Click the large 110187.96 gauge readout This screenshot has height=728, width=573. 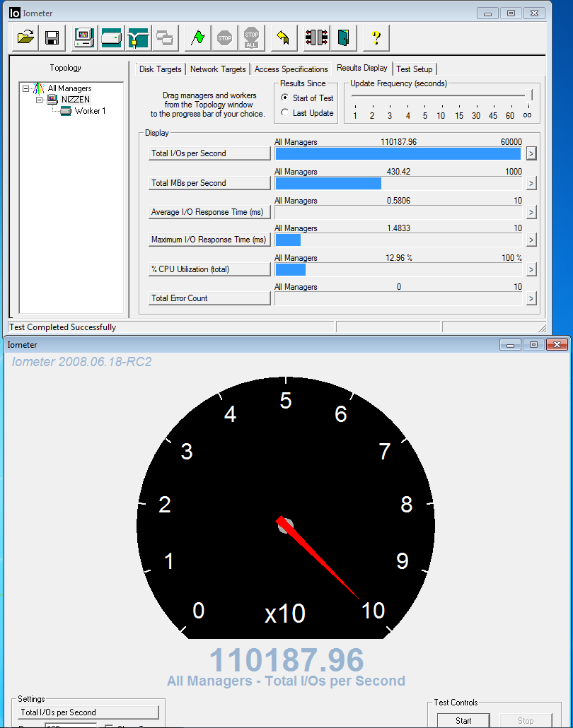286,659
